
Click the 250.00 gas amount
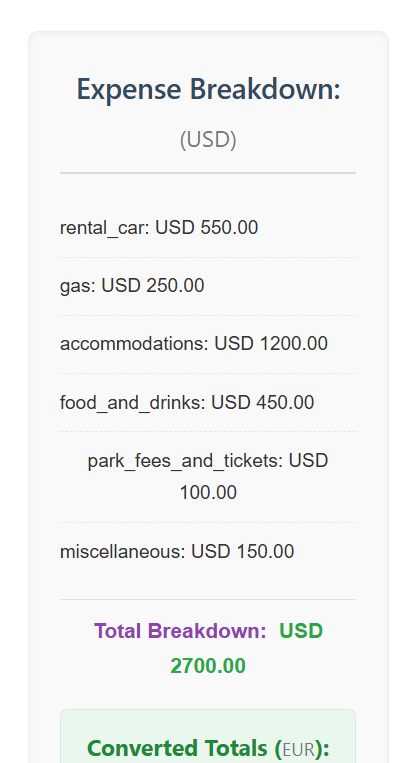175,286
